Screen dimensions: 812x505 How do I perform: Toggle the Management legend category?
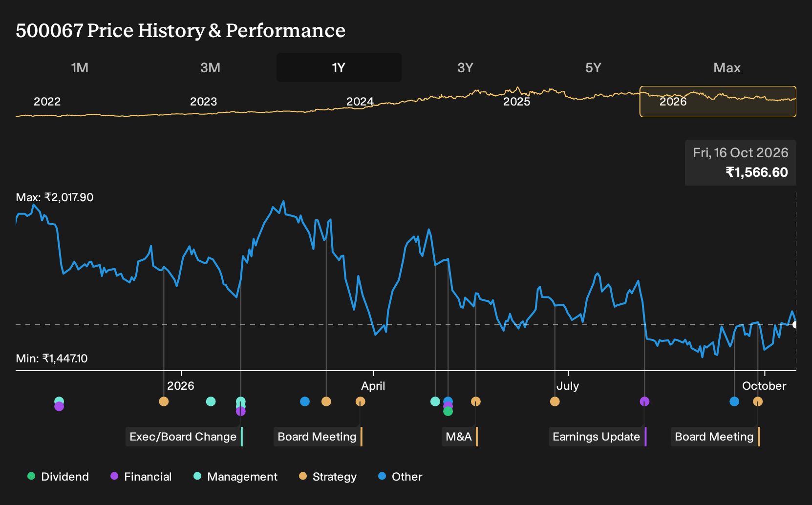click(235, 477)
